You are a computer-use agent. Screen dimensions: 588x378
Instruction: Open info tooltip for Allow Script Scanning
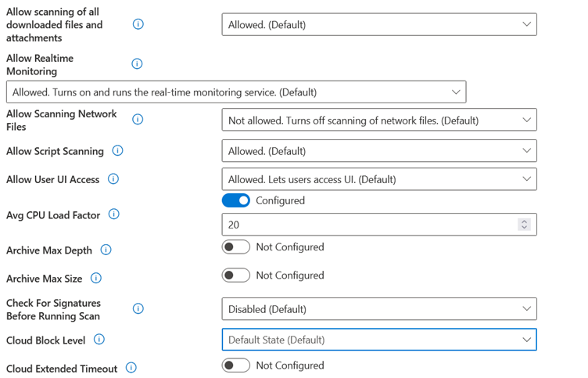(117, 151)
